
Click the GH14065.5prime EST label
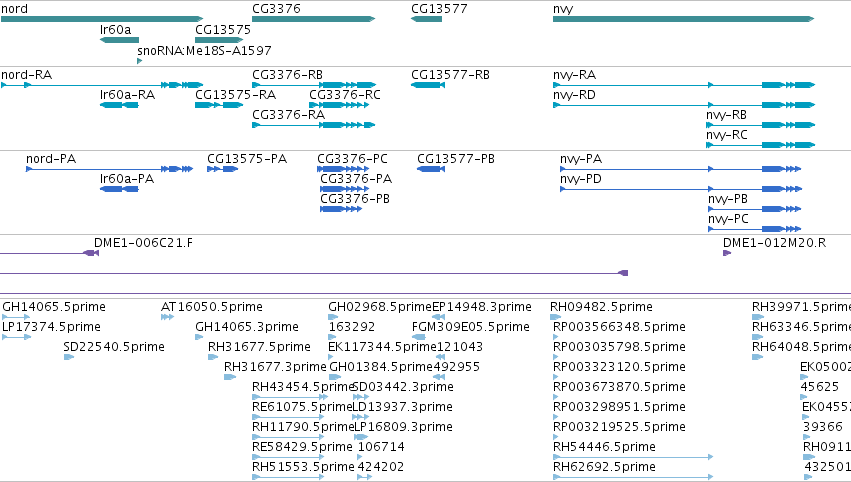pyautogui.click(x=54, y=307)
